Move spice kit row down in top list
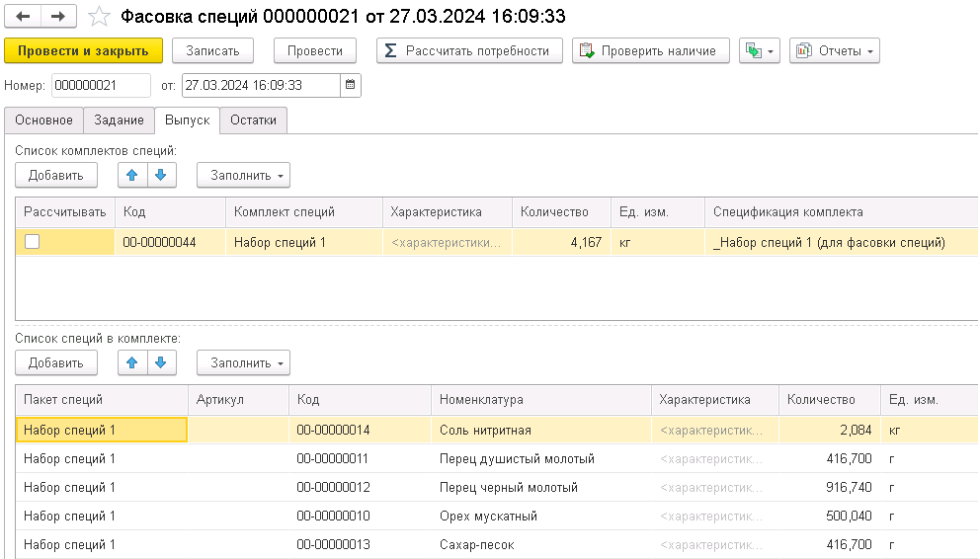Viewport: 980px width, 559px height. [162, 175]
